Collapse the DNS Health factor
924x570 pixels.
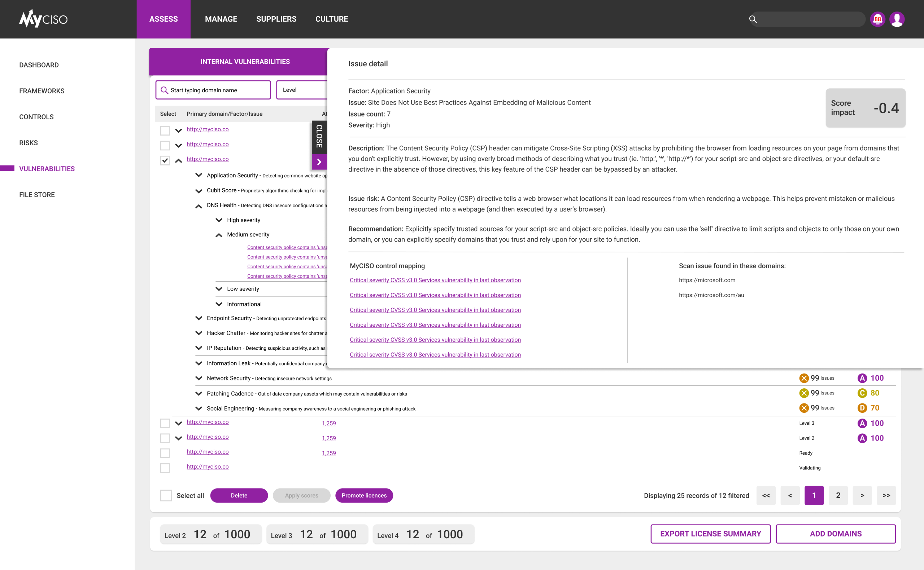(x=199, y=206)
